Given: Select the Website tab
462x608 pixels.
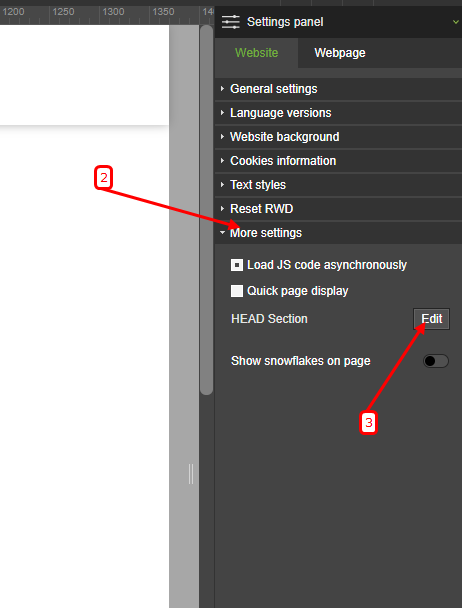Looking at the screenshot, I should [x=256, y=53].
